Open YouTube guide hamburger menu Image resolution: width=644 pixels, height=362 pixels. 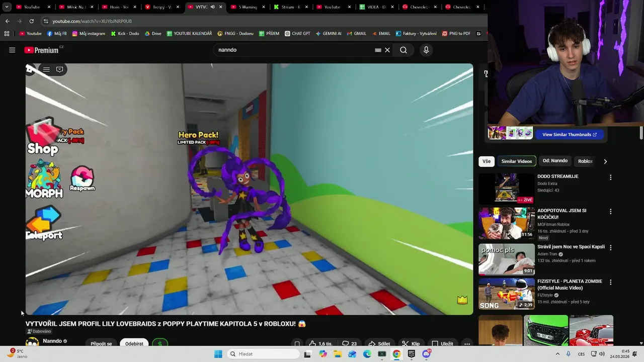pyautogui.click(x=12, y=50)
